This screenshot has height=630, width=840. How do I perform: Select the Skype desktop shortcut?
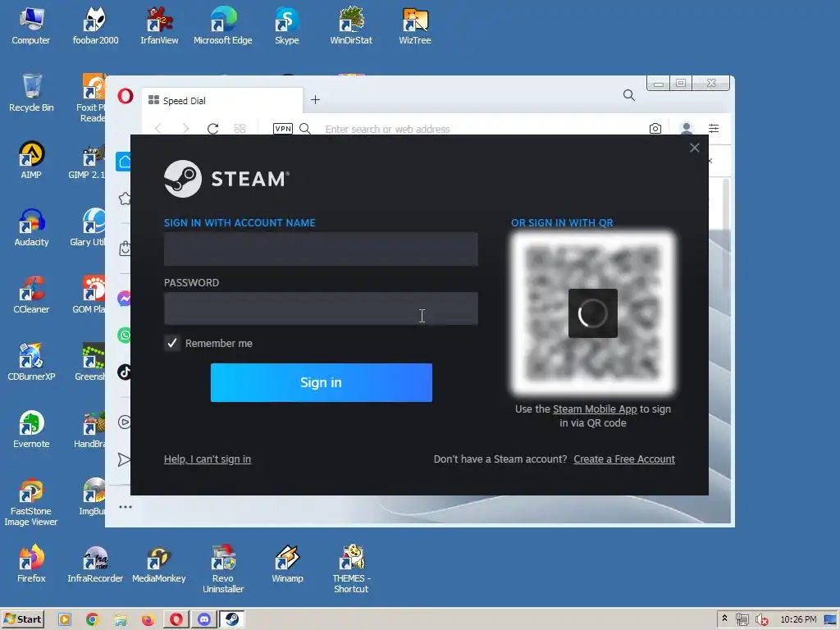286,25
